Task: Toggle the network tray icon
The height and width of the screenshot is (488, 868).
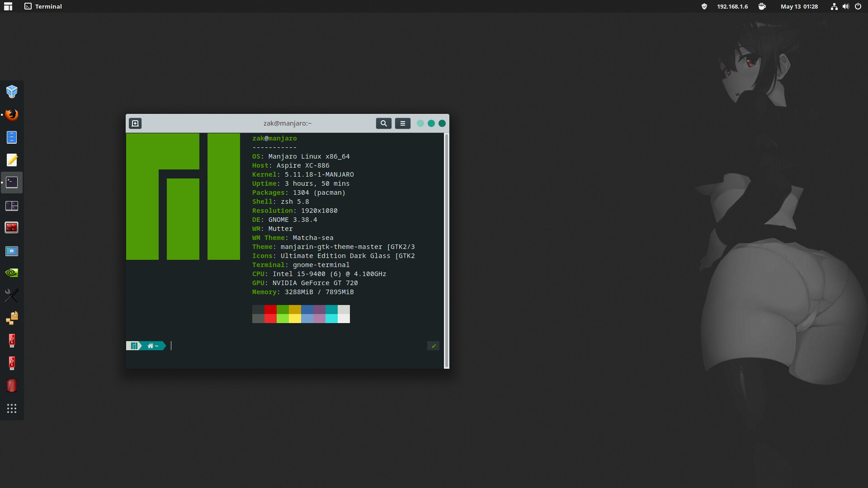Action: (x=834, y=6)
